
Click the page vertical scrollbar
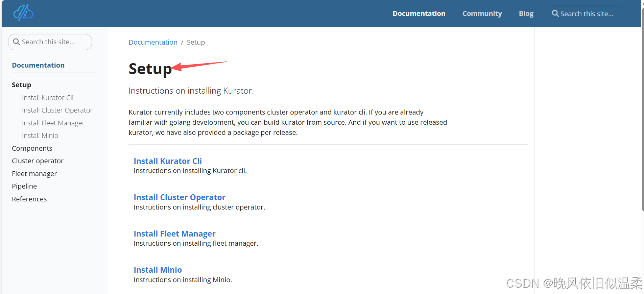643,108
